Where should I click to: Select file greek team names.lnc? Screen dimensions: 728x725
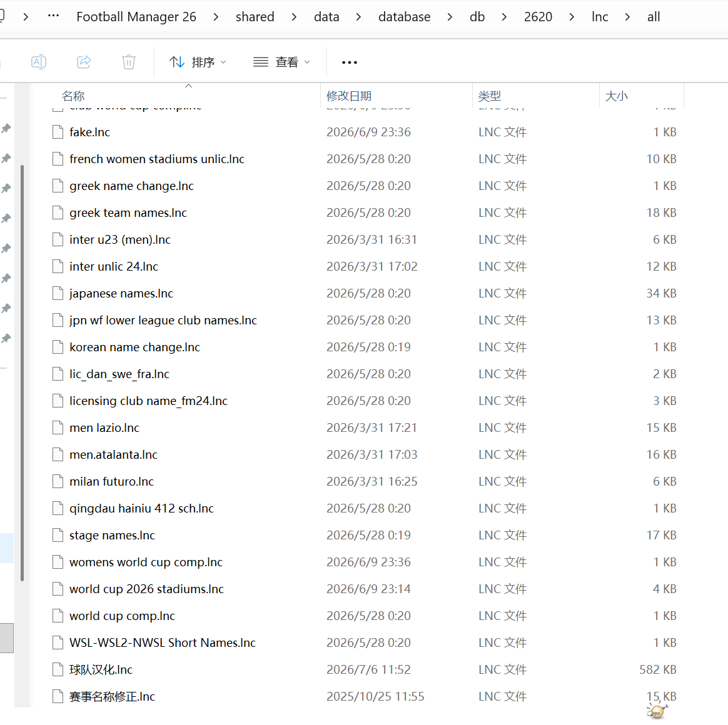pyautogui.click(x=128, y=213)
